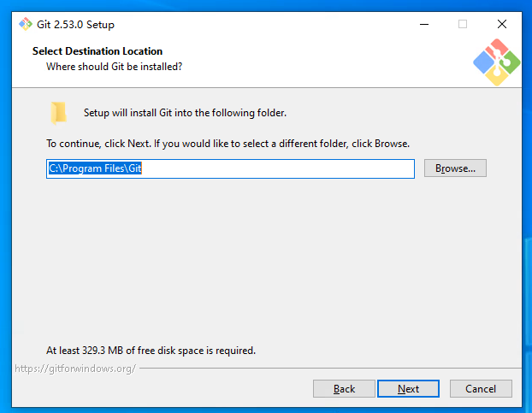
Task: Go back with the Back button
Action: 344,389
